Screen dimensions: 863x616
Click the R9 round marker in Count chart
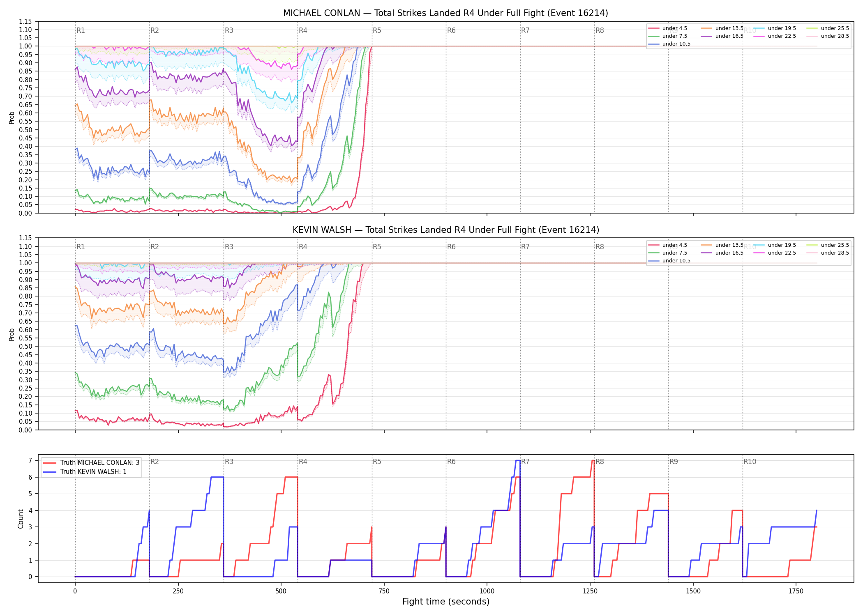674,462
